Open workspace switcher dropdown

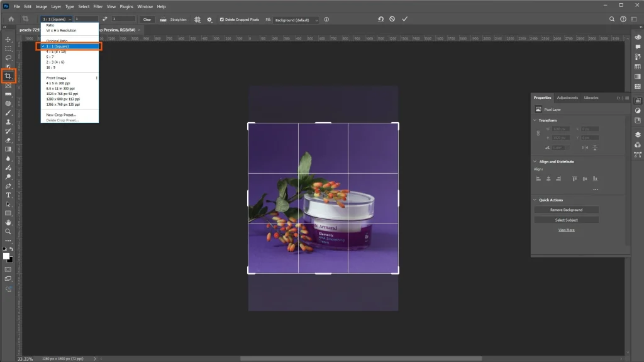pos(634,19)
